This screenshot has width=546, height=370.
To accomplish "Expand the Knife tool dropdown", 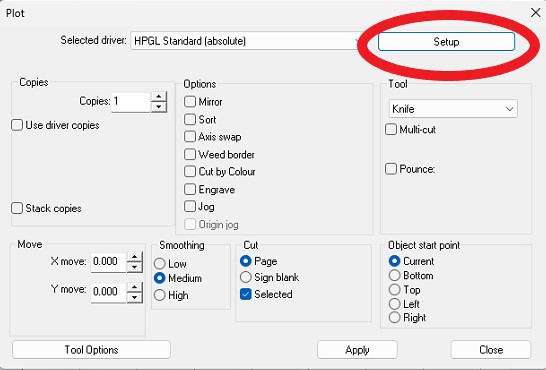I will [x=453, y=109].
